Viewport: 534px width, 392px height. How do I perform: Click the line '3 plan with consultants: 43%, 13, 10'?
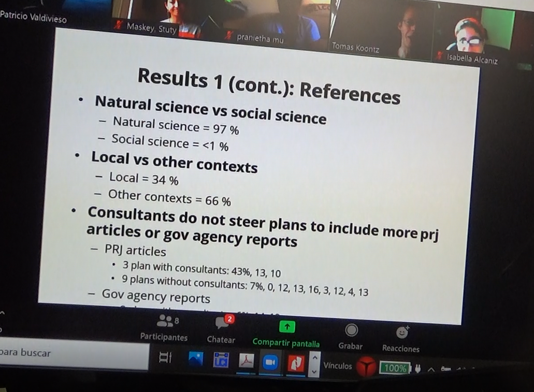(201, 269)
